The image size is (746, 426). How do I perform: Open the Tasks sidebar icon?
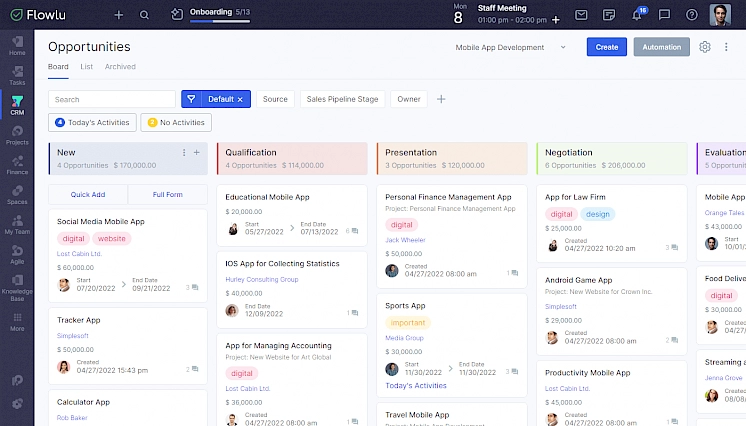[17, 74]
